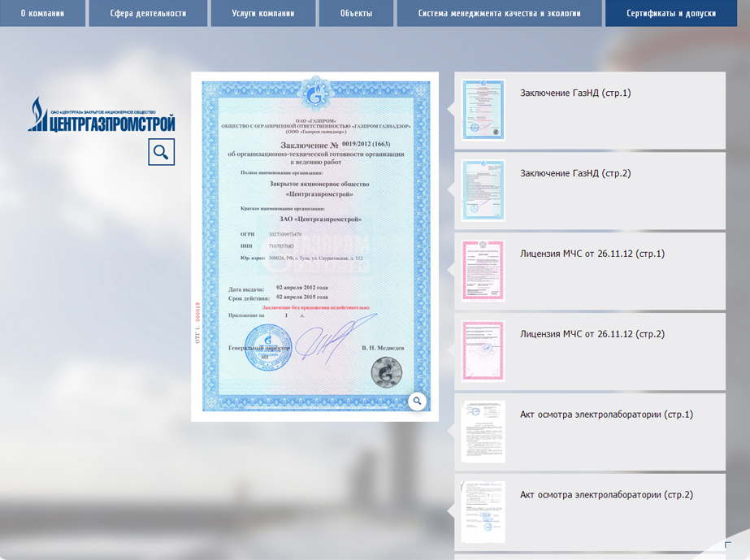This screenshot has height=560, width=750.
Task: Select the 'Объекты' menu item
Action: tap(357, 13)
